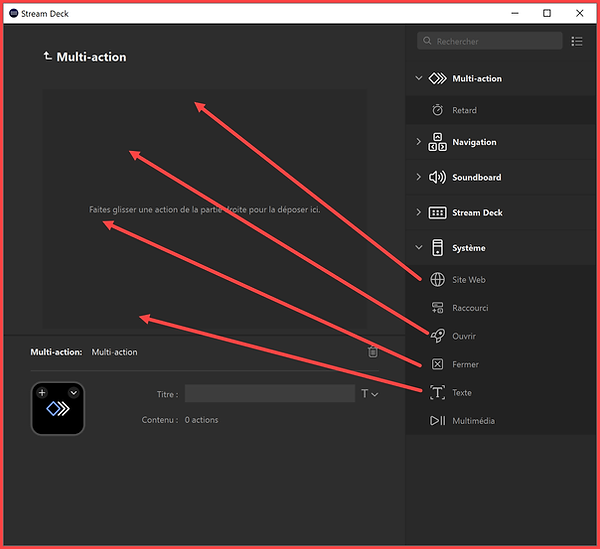Click the Raccourci hotkey icon

coord(437,308)
